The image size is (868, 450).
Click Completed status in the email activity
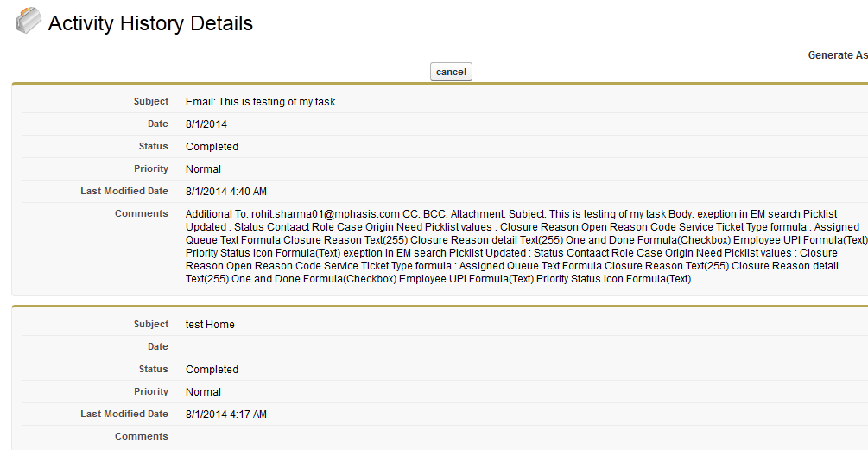coord(212,147)
